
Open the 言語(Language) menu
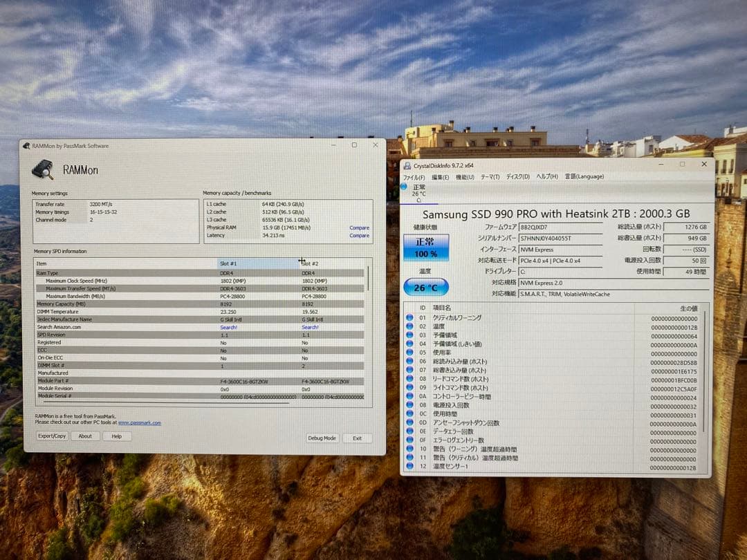tap(584, 176)
